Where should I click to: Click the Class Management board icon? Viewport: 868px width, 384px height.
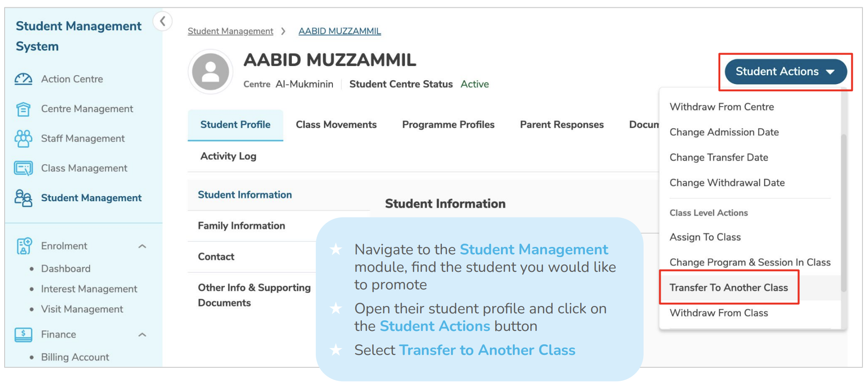(23, 168)
